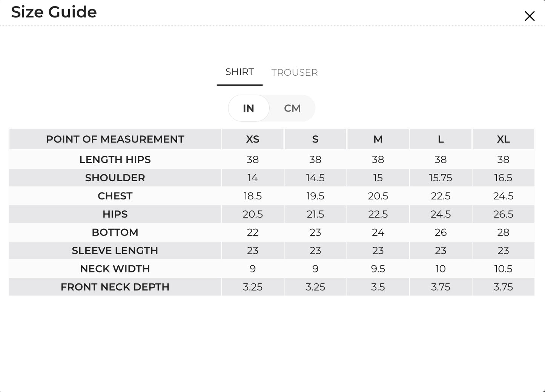The height and width of the screenshot is (392, 545).
Task: Click the L size column header
Action: coord(441,139)
